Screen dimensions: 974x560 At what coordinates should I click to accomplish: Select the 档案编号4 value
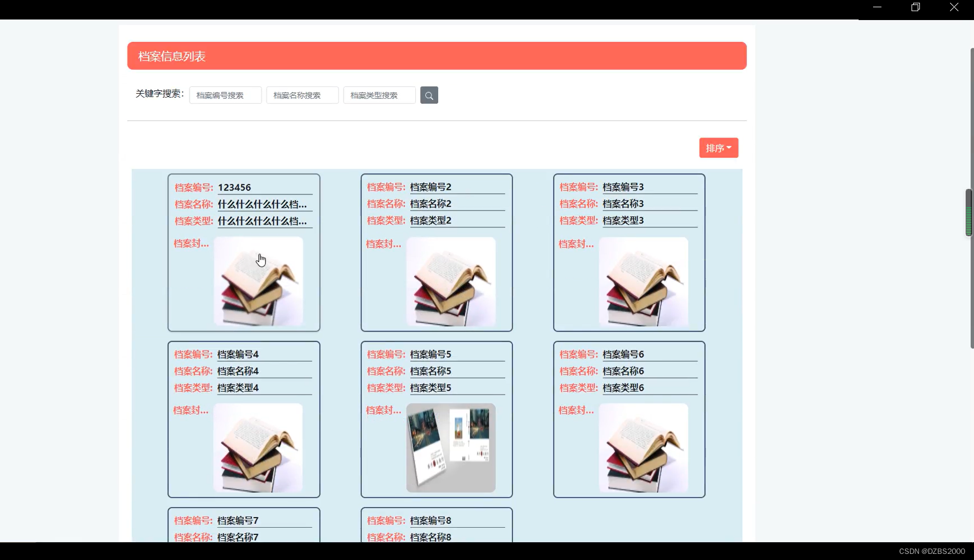click(x=238, y=354)
